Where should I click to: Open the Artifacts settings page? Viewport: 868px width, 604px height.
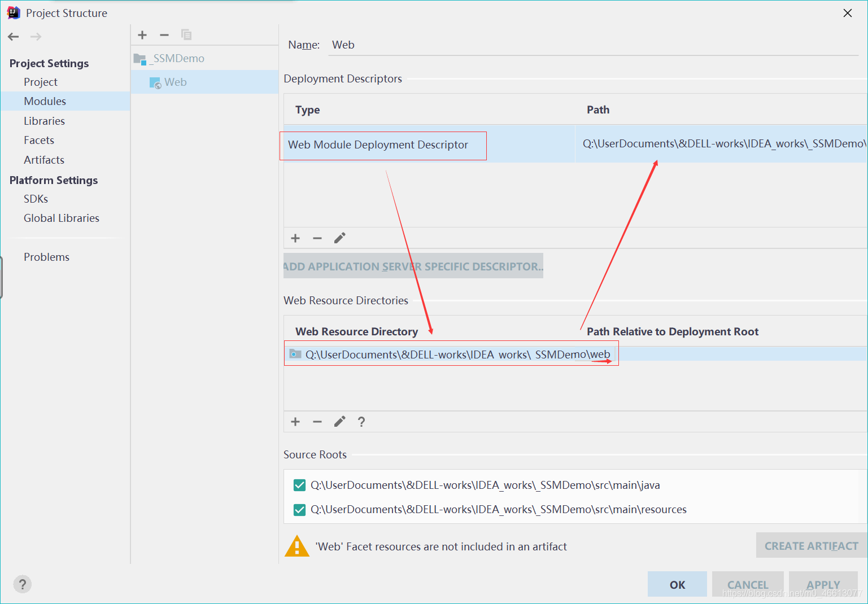[x=44, y=160]
